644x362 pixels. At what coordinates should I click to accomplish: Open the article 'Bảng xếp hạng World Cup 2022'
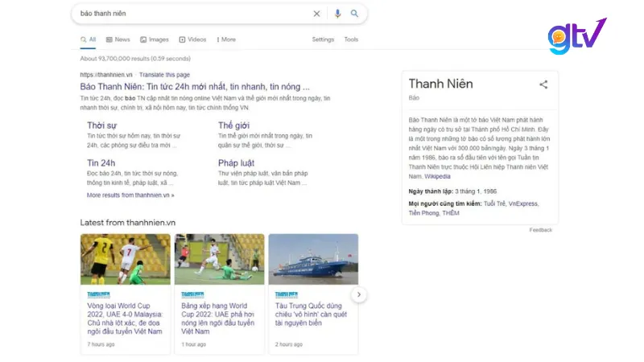pos(217,319)
